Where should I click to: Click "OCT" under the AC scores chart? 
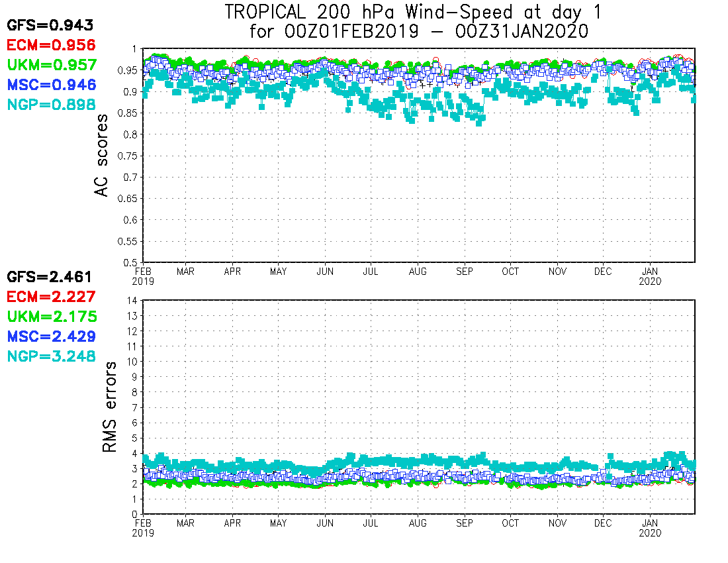[510, 272]
